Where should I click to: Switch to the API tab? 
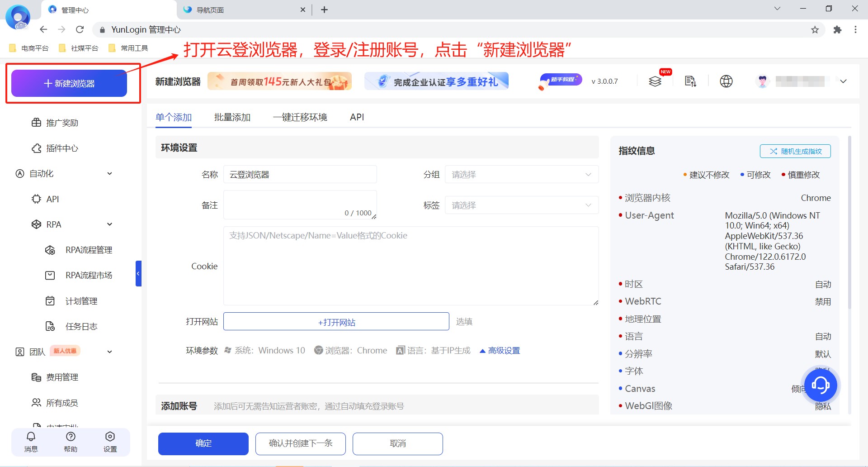[x=357, y=117]
